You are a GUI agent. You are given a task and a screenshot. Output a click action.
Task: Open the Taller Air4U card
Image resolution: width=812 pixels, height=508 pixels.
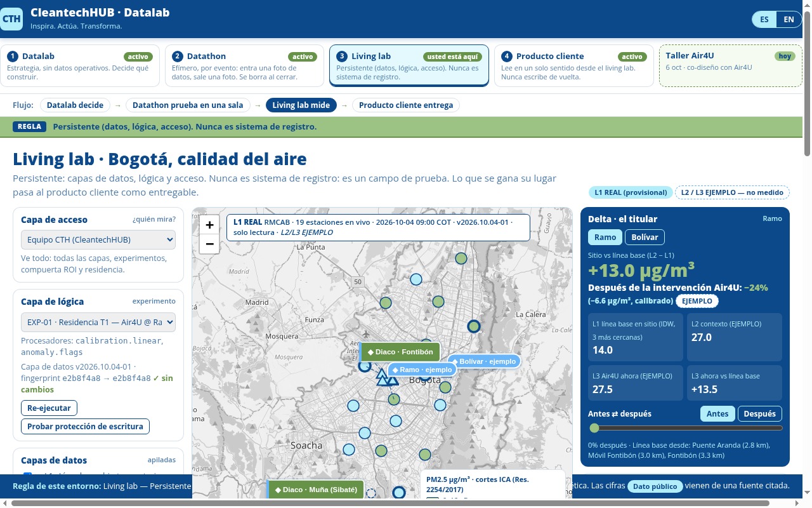(731, 65)
